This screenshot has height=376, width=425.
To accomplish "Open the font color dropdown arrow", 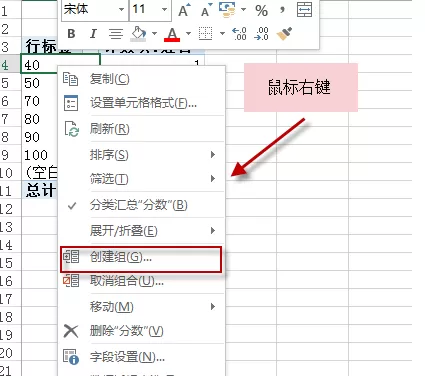I will (188, 33).
